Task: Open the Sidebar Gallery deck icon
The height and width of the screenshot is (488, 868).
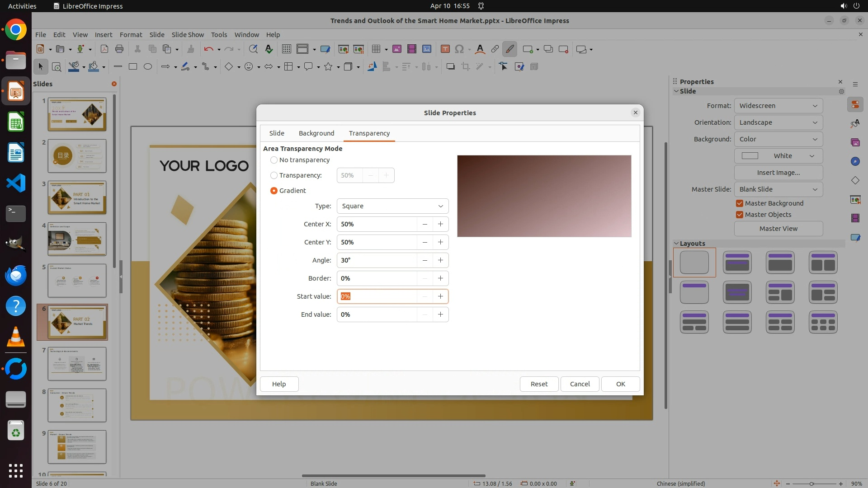Action: pyautogui.click(x=855, y=142)
